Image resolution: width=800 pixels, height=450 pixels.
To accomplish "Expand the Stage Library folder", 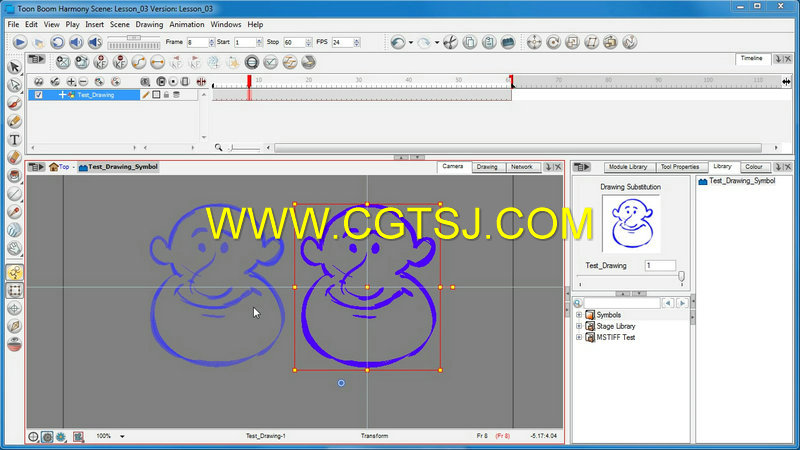I will (x=579, y=326).
